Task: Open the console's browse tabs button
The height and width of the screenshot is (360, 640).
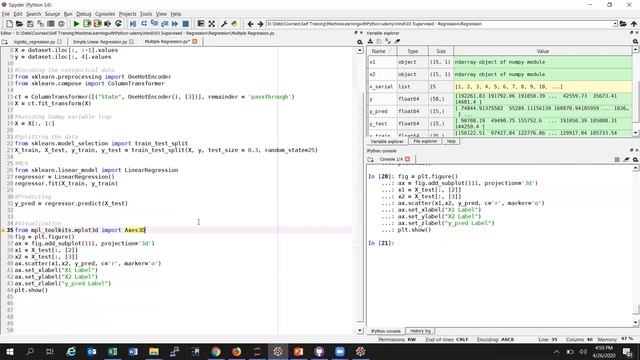Action: (370, 159)
